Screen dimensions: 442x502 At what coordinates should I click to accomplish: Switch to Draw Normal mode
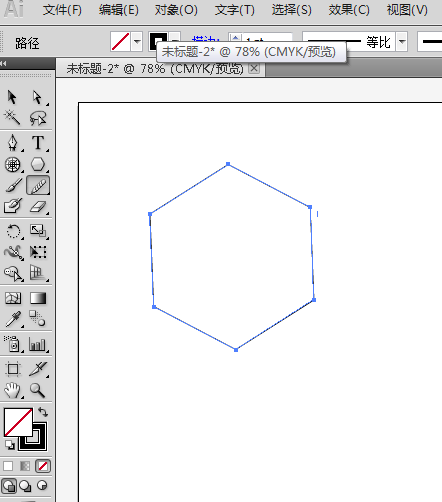9,486
